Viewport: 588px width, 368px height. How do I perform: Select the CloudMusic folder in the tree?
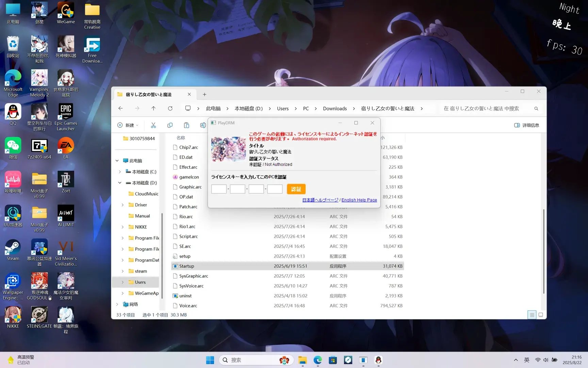point(143,194)
